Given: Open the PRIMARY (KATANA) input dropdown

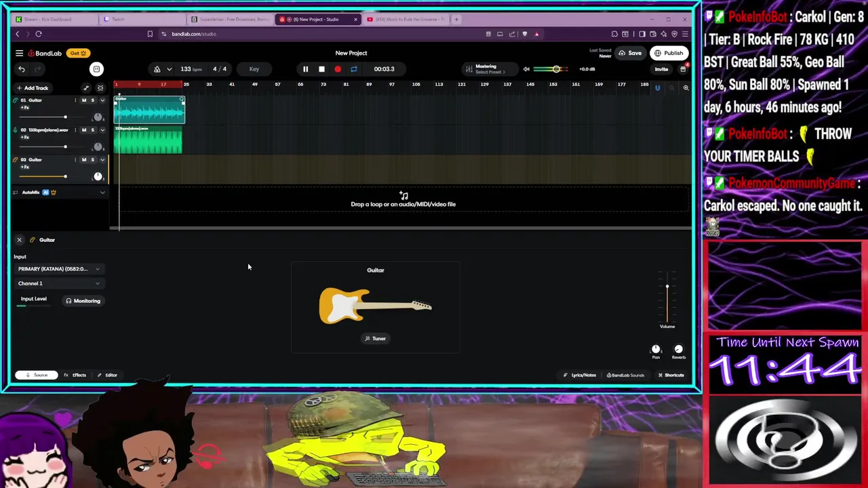Looking at the screenshot, I should pyautogui.click(x=59, y=269).
